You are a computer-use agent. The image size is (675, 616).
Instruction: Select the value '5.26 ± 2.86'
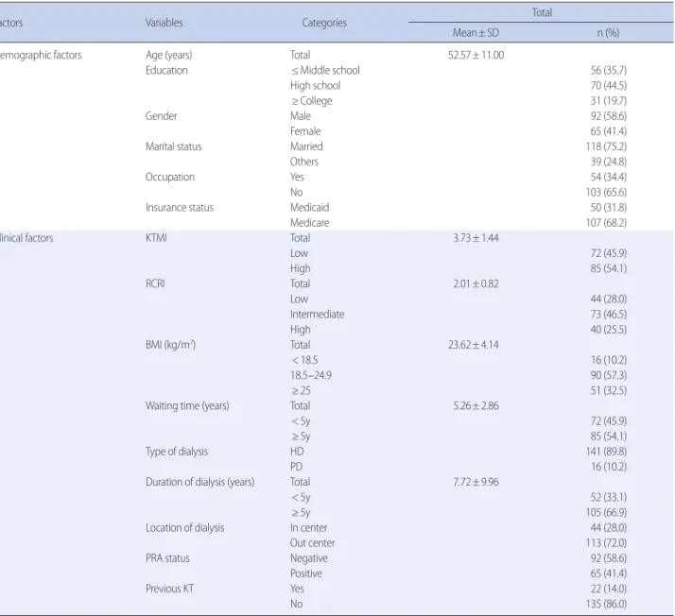tap(476, 406)
